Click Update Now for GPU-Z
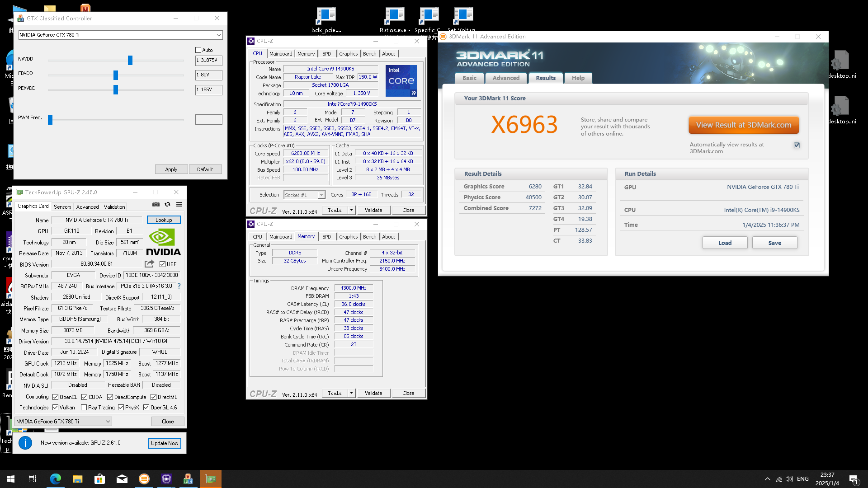 click(165, 443)
